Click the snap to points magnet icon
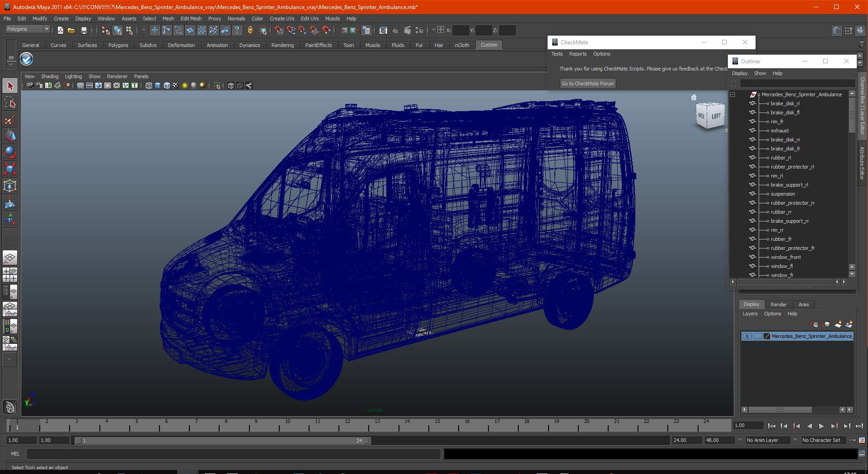Viewport: 868px width, 474px height. click(x=302, y=30)
